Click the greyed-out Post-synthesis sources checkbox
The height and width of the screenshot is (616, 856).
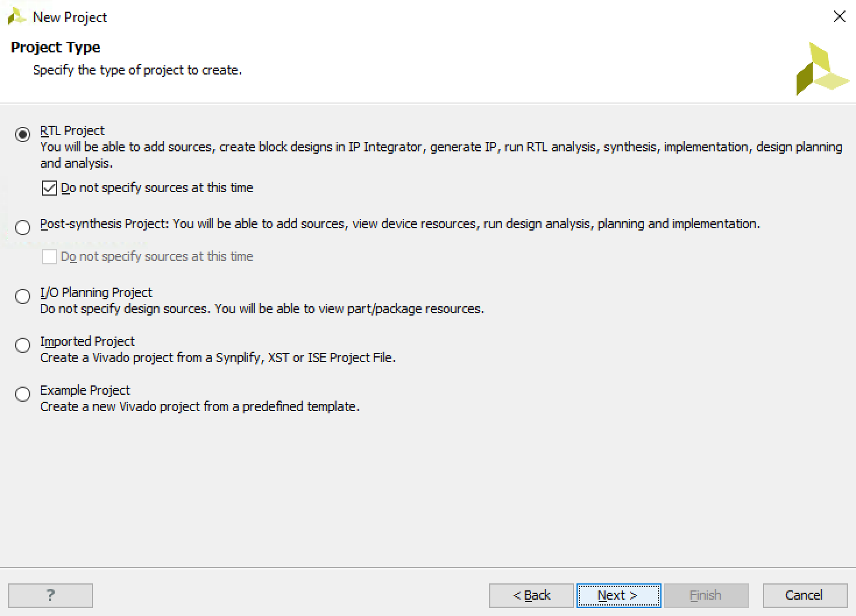coord(49,257)
